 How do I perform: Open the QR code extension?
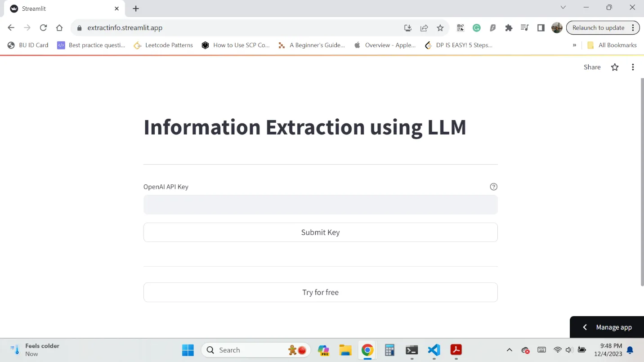pyautogui.click(x=460, y=28)
